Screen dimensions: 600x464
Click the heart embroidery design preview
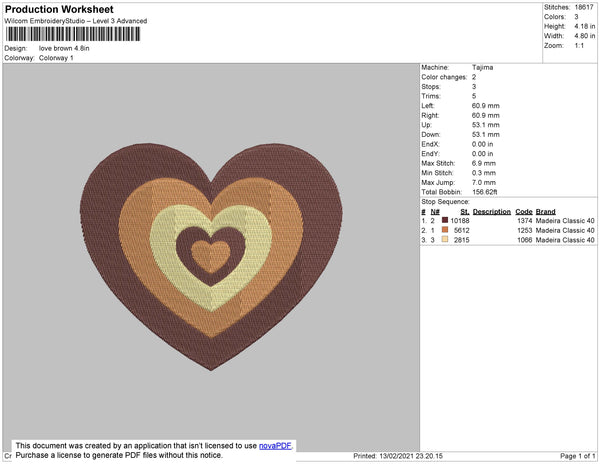click(211, 256)
